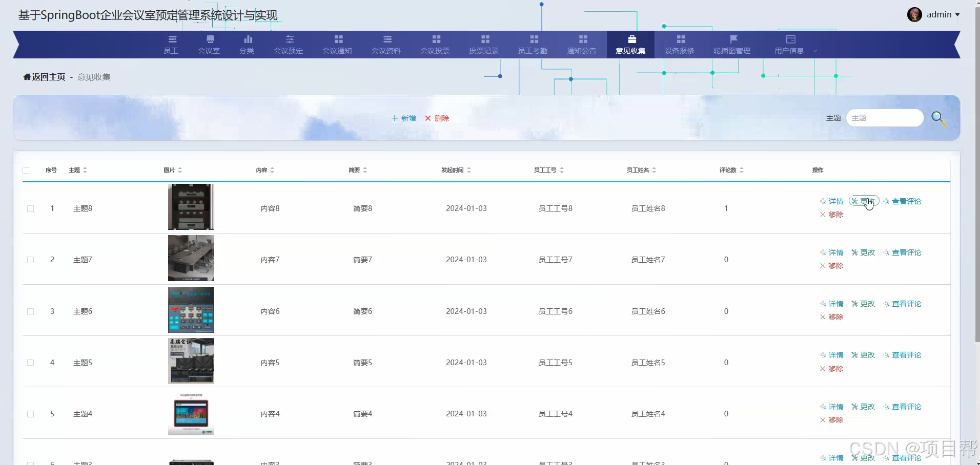
Task: Click 详情 icon for 主题7 row
Action: (x=823, y=252)
